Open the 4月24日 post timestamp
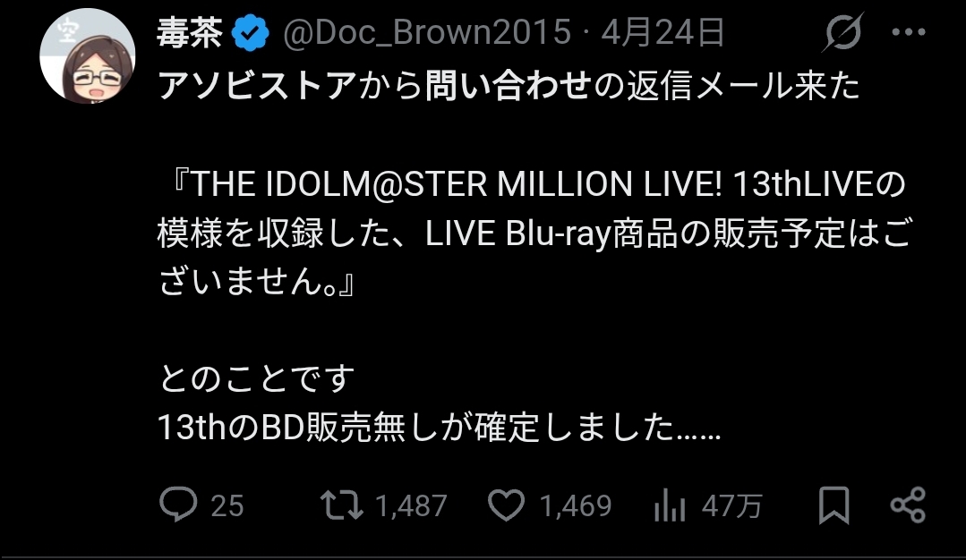The image size is (966, 560). click(663, 32)
